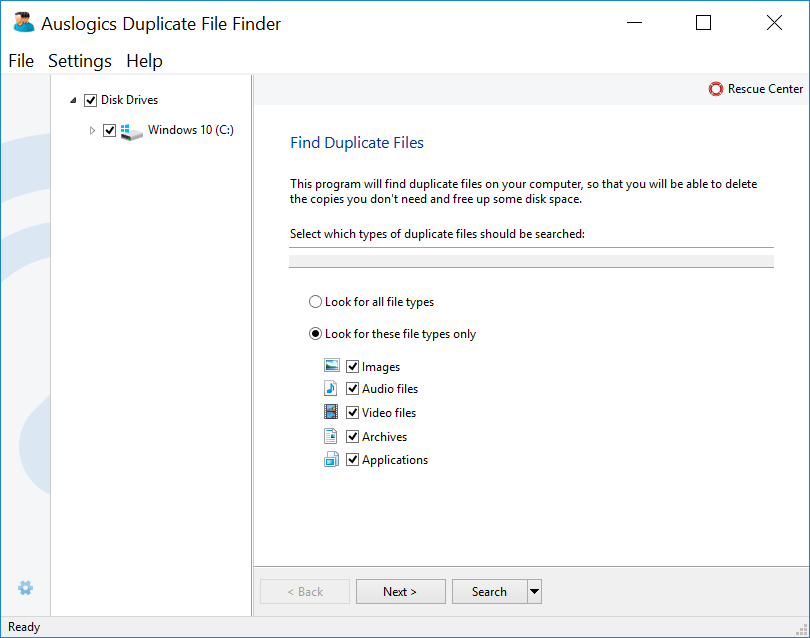Click the window resize grip
Image resolution: width=810 pixels, height=638 pixels.
click(802, 629)
